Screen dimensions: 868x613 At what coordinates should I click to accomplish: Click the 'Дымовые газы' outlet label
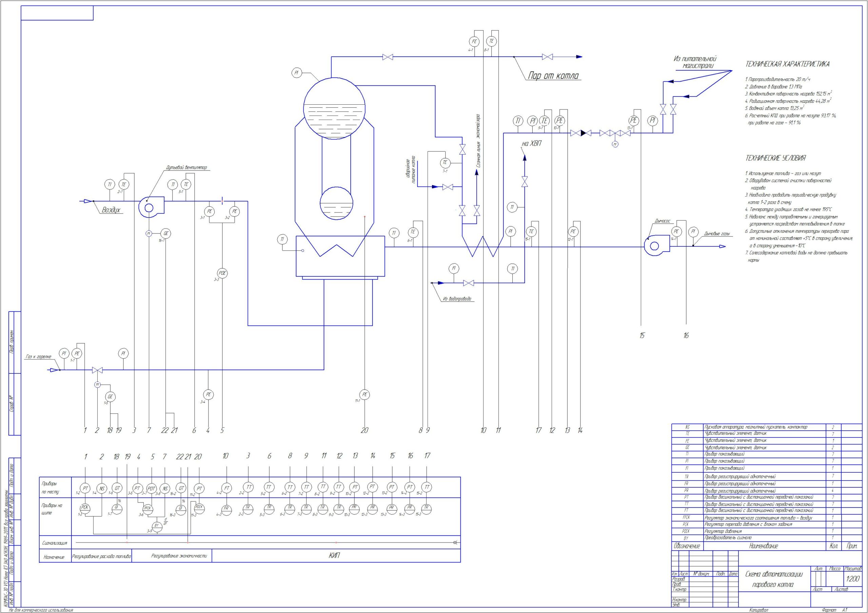coord(717,233)
